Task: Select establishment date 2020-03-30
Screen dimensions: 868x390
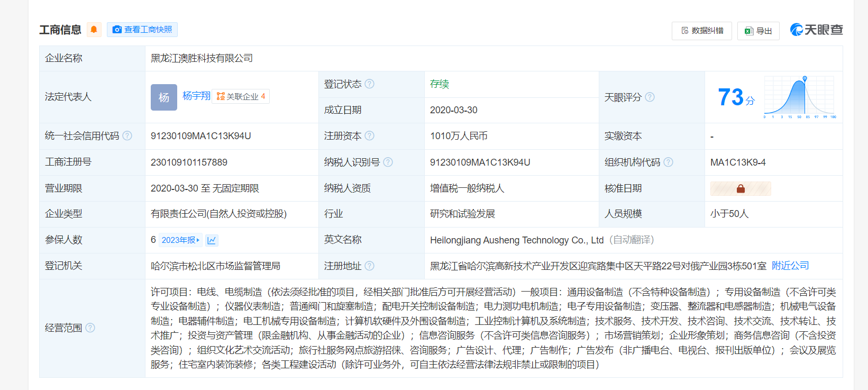Action: (x=453, y=110)
